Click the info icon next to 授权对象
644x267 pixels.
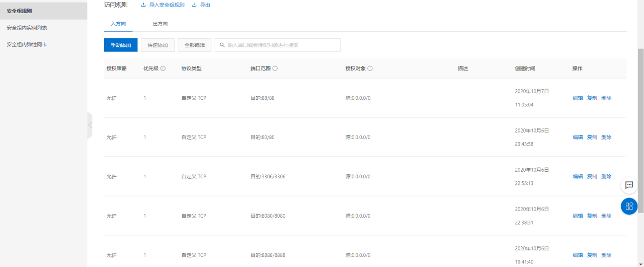[x=370, y=69]
